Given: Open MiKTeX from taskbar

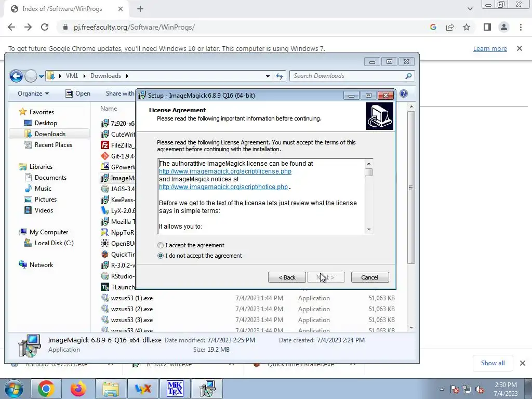Looking at the screenshot, I should [x=175, y=389].
